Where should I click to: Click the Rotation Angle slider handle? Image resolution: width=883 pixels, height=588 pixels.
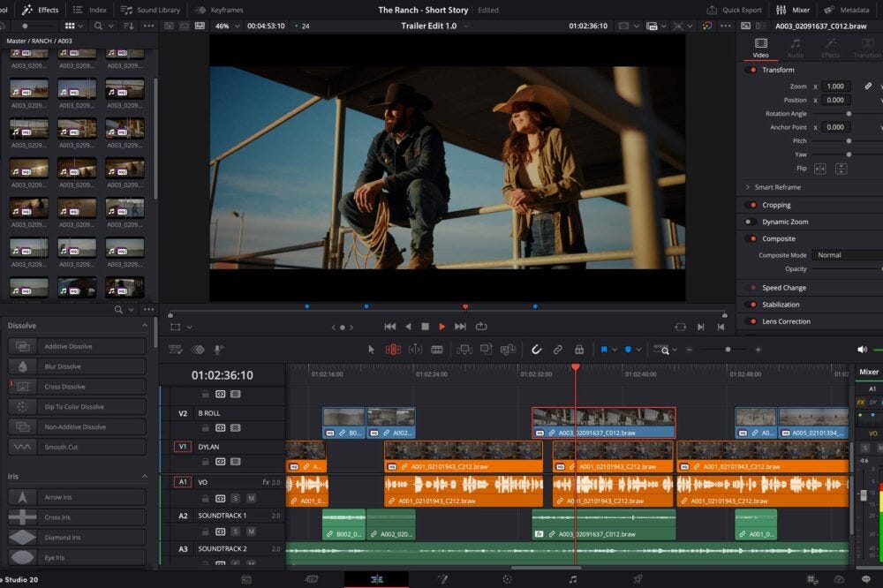[x=849, y=114]
